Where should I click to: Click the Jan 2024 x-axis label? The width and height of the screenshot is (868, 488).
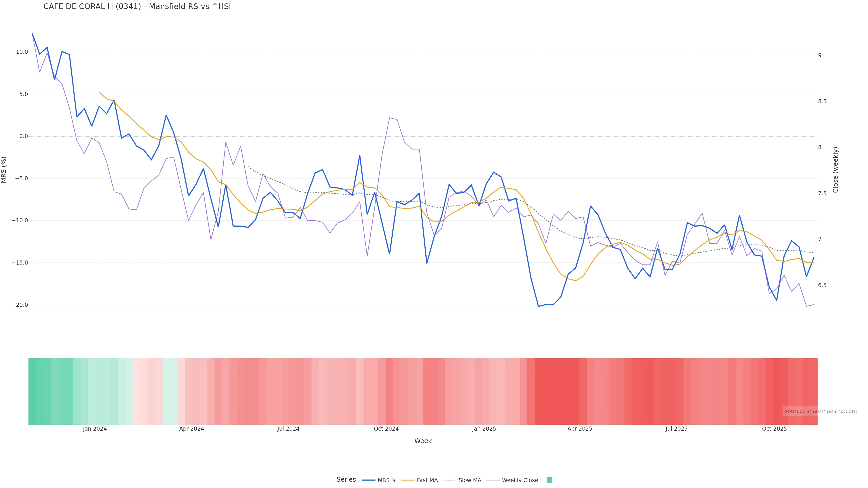(x=95, y=429)
